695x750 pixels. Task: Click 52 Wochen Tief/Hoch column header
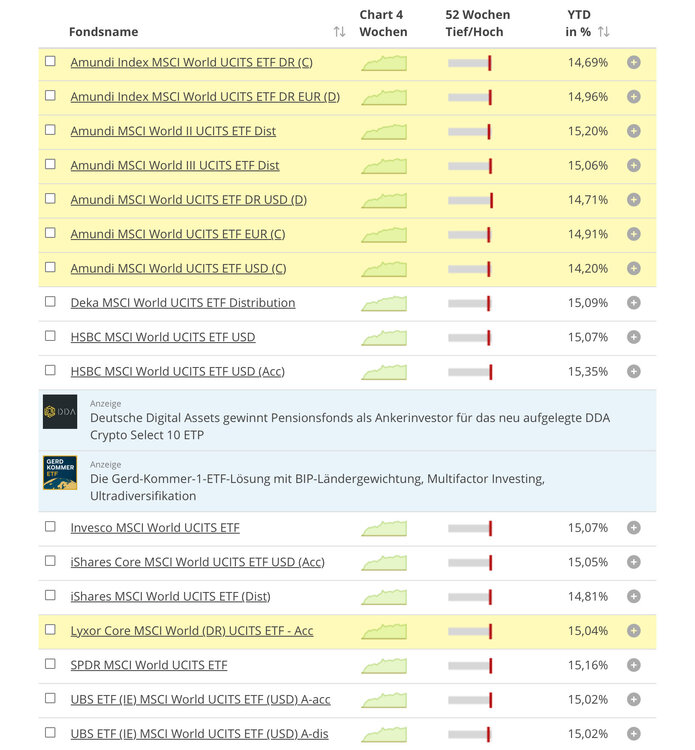pyautogui.click(x=477, y=23)
